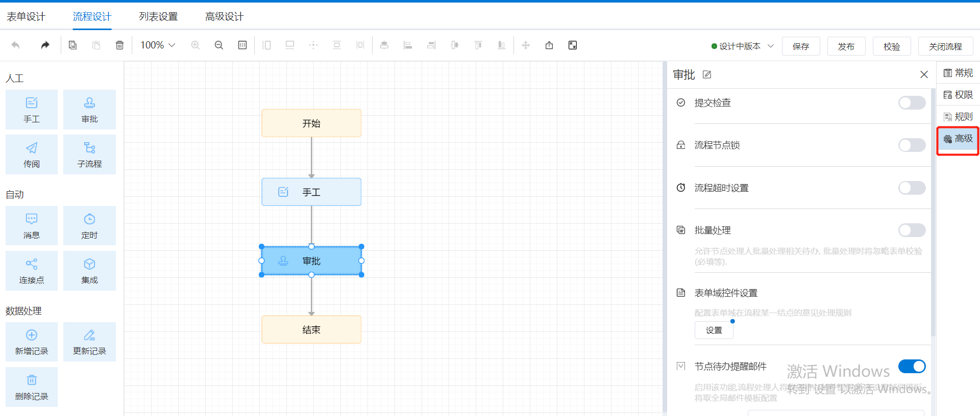Open the 权限 side tab
This screenshot has width=980, height=416.
pyautogui.click(x=958, y=95)
